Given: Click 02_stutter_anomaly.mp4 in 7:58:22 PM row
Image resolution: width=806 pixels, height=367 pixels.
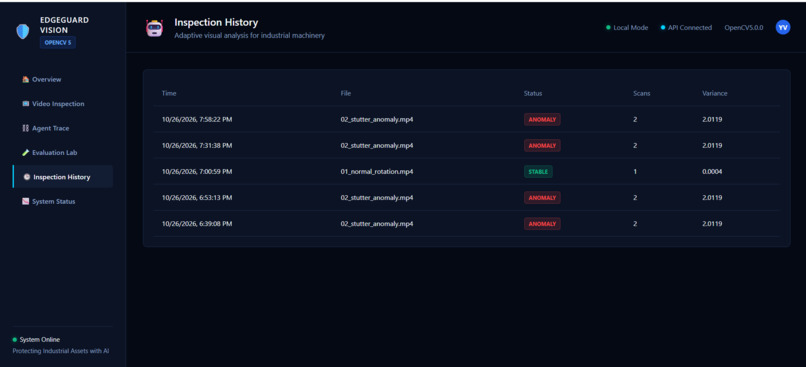Looking at the screenshot, I should tap(377, 119).
